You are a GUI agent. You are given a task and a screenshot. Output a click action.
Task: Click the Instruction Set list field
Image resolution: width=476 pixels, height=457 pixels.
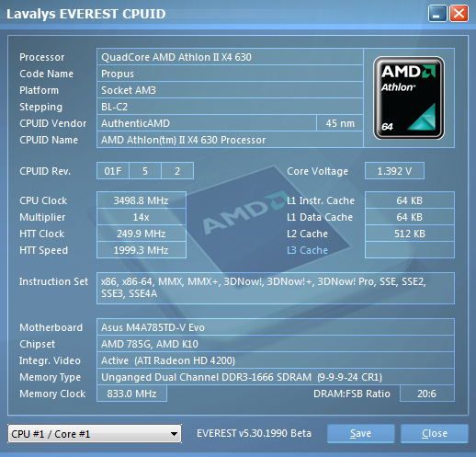pyautogui.click(x=276, y=288)
